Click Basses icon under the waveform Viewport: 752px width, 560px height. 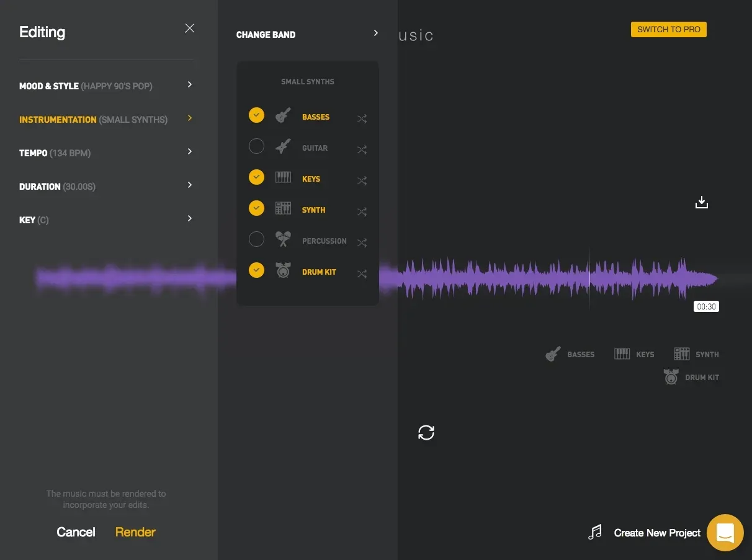[x=553, y=354]
